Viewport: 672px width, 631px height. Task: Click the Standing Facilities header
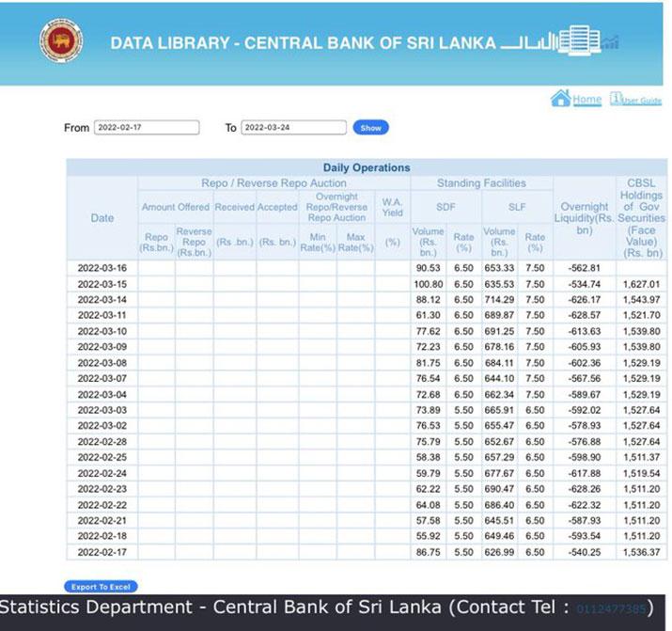(x=481, y=183)
